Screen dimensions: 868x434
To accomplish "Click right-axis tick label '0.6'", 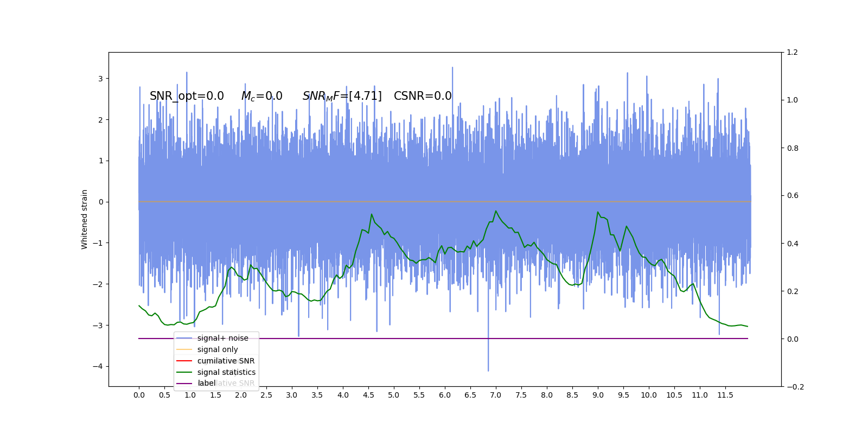I will point(793,196).
